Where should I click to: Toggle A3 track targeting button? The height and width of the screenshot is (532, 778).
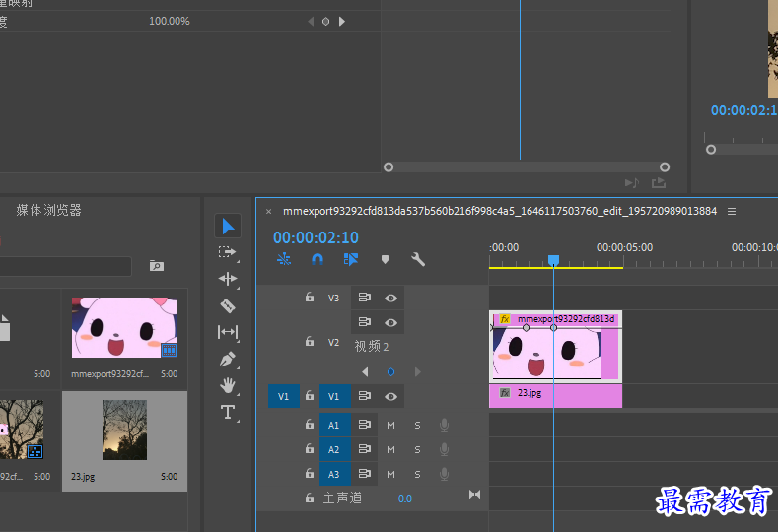point(335,474)
